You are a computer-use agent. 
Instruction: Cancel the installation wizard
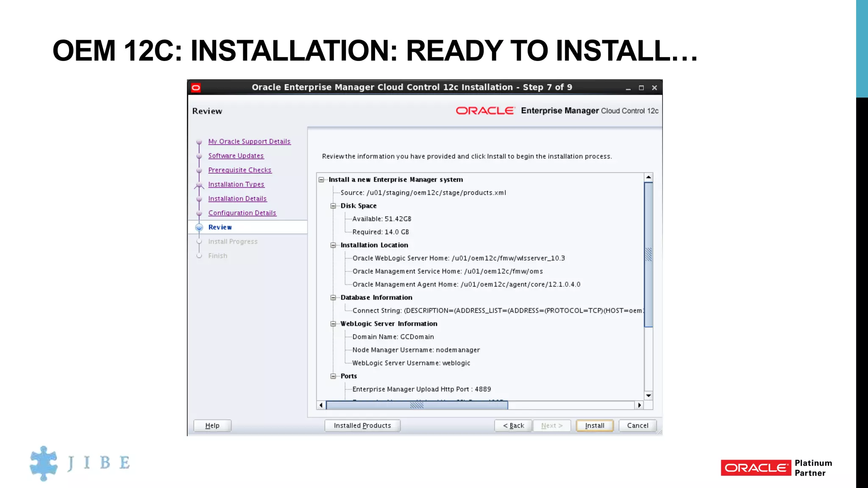[x=637, y=425]
